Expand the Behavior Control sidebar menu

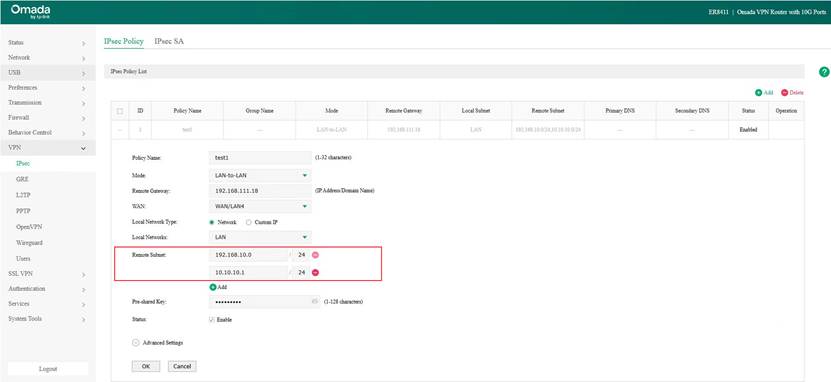tap(48, 132)
